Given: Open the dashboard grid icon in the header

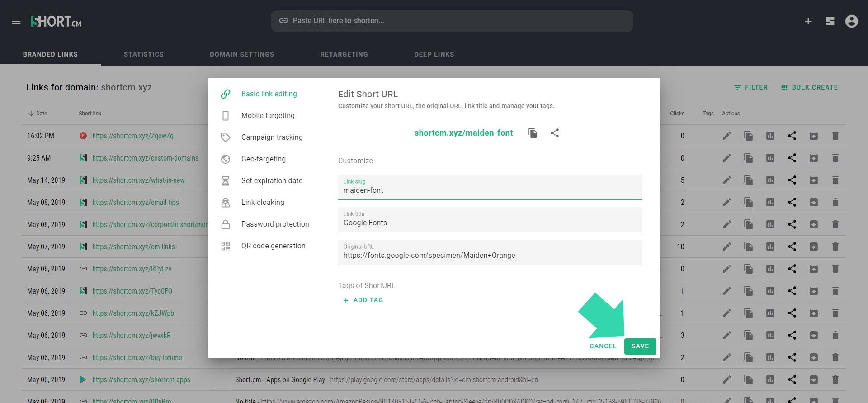Looking at the screenshot, I should (830, 21).
